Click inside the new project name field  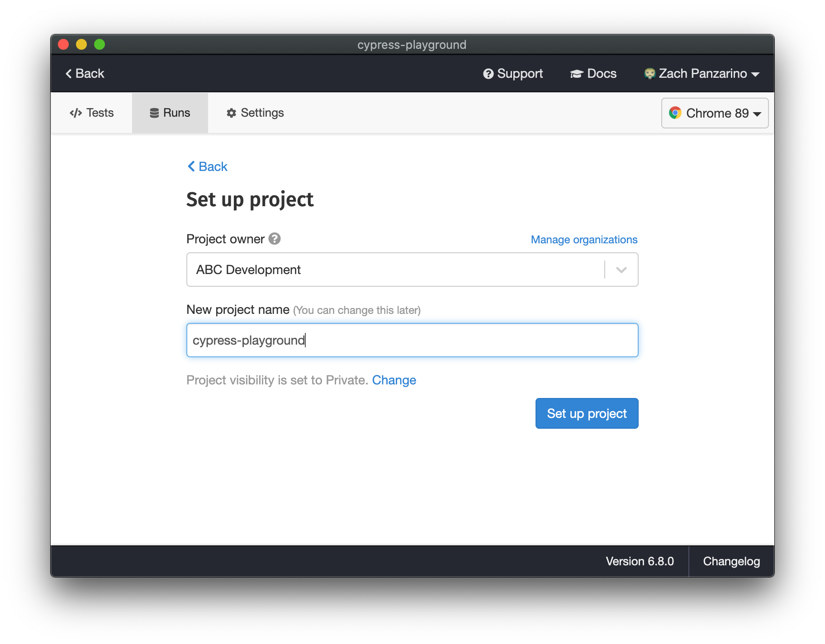click(412, 340)
